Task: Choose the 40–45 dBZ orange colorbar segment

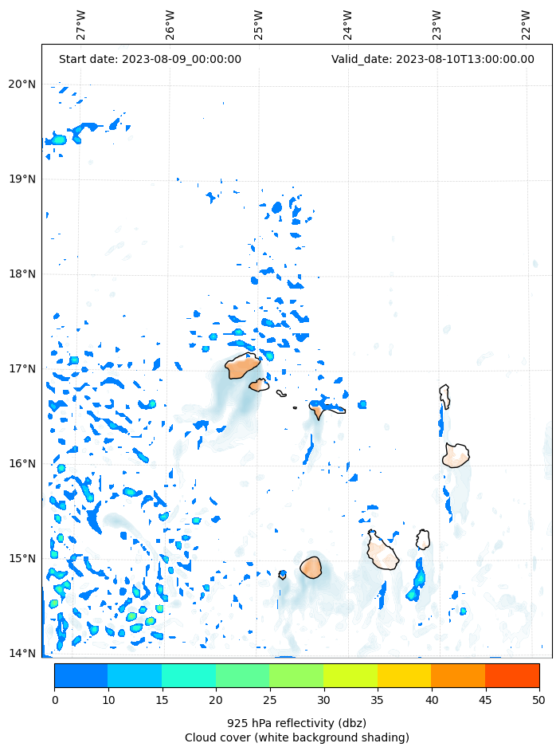Action: 458,675
